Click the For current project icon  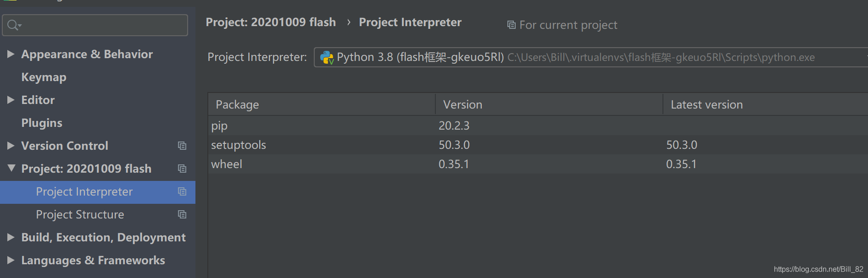pyautogui.click(x=511, y=25)
